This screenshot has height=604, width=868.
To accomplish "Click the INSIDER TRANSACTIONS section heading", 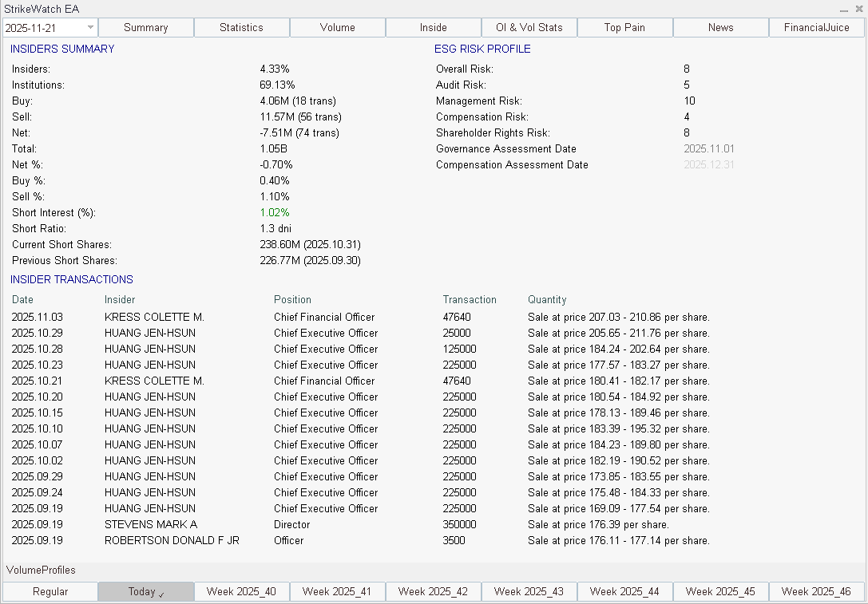I will tap(69, 279).
